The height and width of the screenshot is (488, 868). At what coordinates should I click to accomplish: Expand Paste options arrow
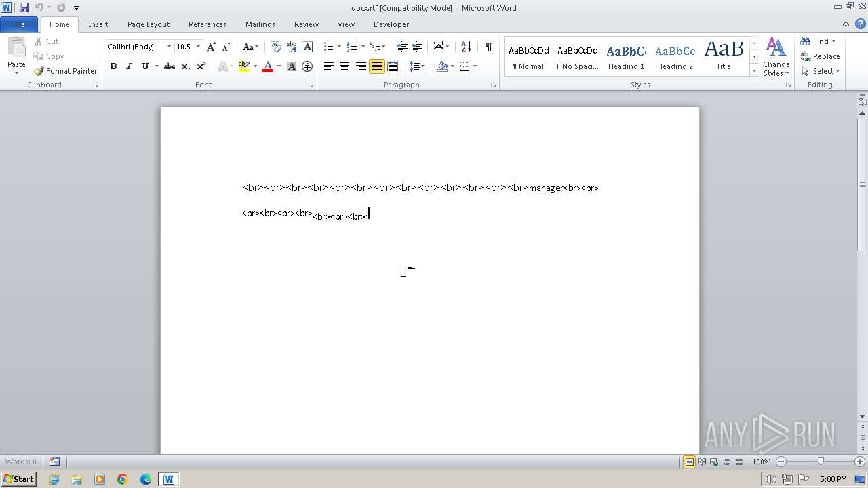point(16,73)
